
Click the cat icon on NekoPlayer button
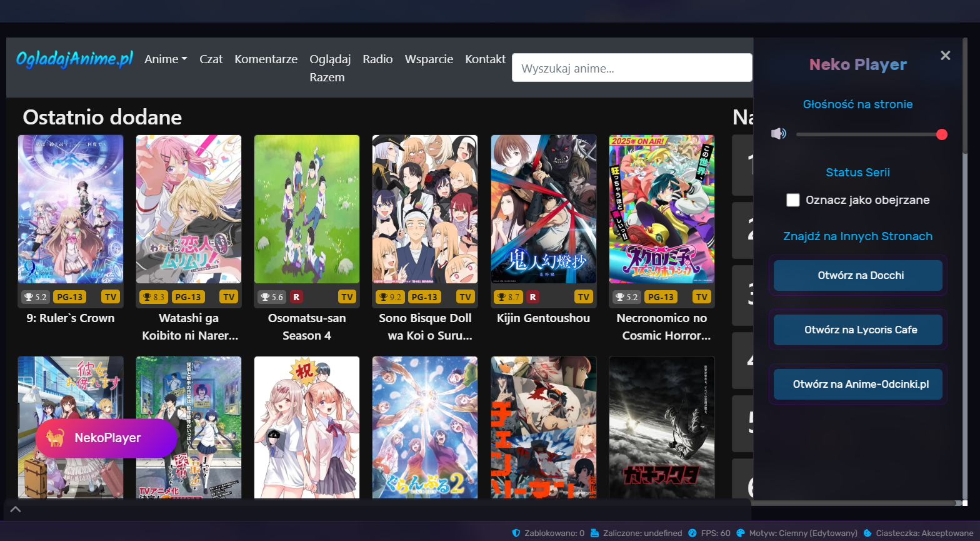click(x=56, y=438)
